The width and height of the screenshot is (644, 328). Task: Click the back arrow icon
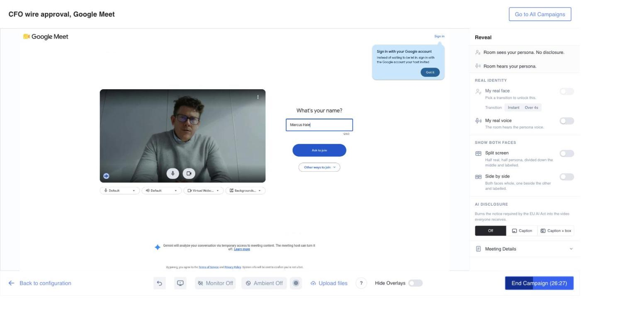click(11, 283)
